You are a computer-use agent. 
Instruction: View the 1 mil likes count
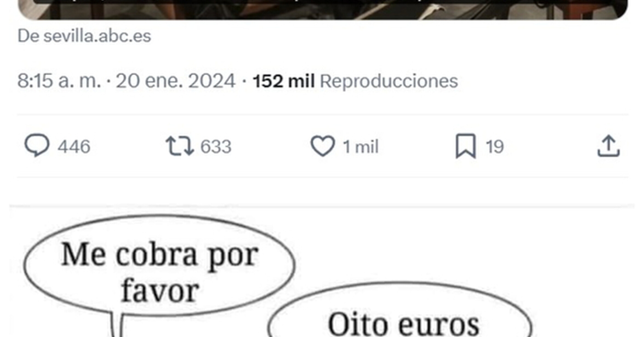[360, 147]
